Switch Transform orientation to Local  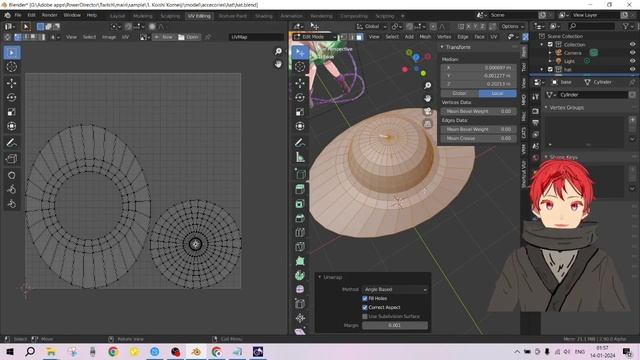click(497, 93)
